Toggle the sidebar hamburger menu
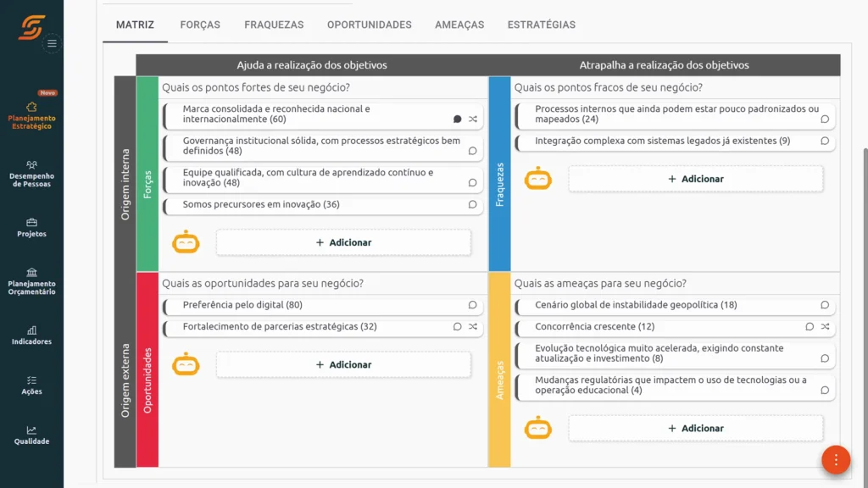868x488 pixels. tap(52, 43)
